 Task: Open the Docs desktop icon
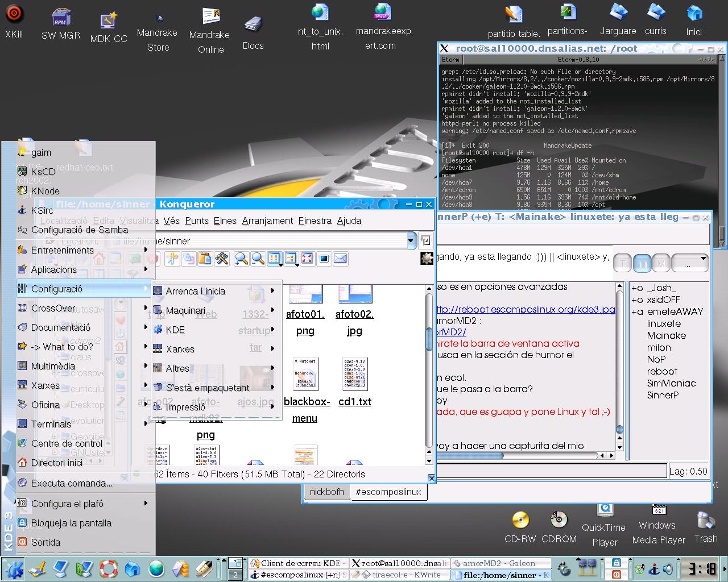pos(253,33)
